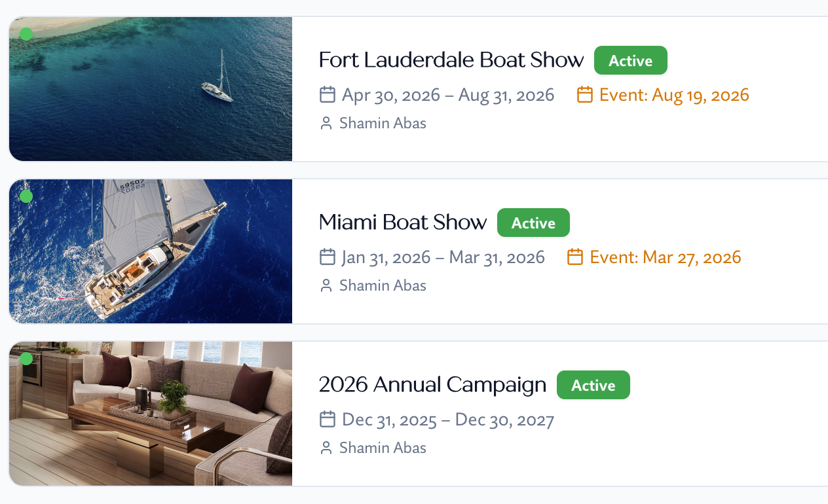Click Active badge on 2026 Annual Campaign

[x=593, y=386]
